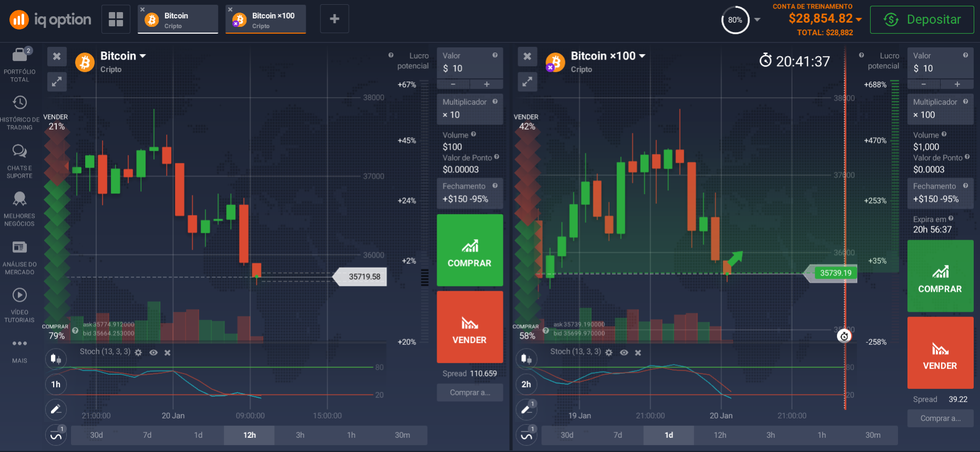This screenshot has height=452, width=980.
Task: Open Multiplicador × 100 selector
Action: [940, 109]
